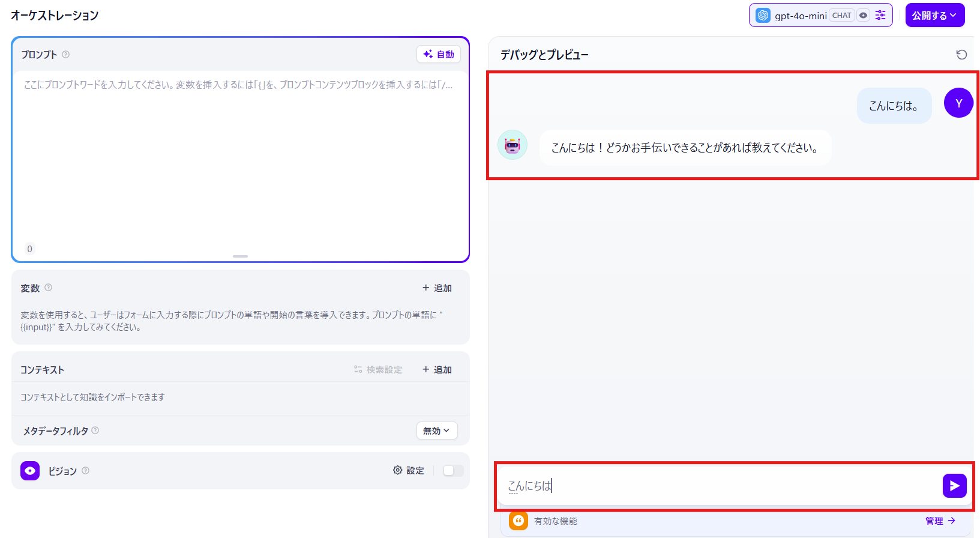Click the 自動 prompt generation button
This screenshot has width=980, height=538.
439,55
